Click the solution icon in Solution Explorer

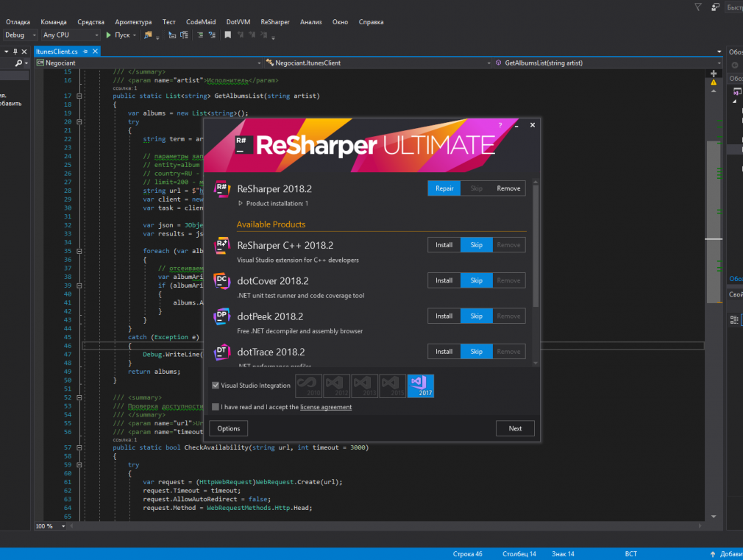[x=737, y=91]
